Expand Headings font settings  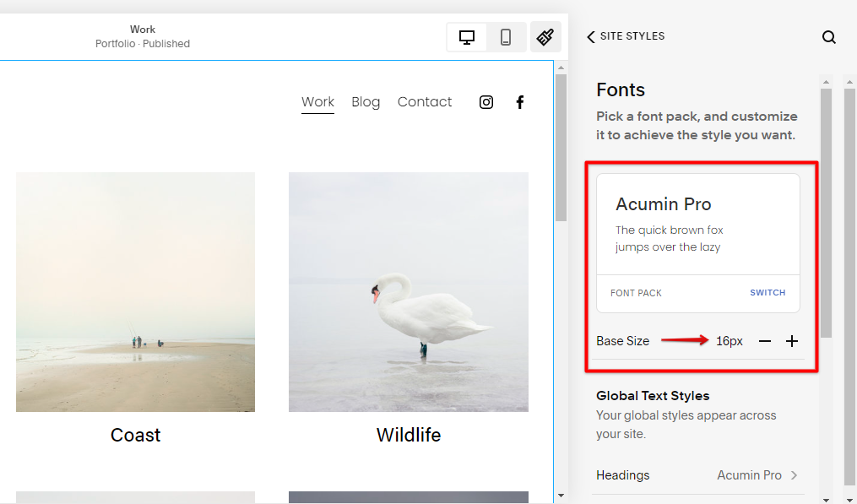(697, 475)
